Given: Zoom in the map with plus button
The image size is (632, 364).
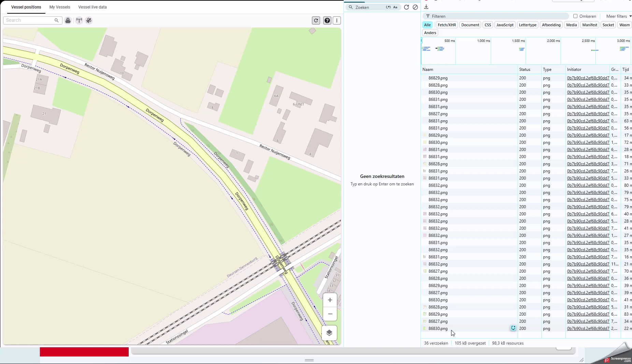Looking at the screenshot, I should tap(330, 300).
